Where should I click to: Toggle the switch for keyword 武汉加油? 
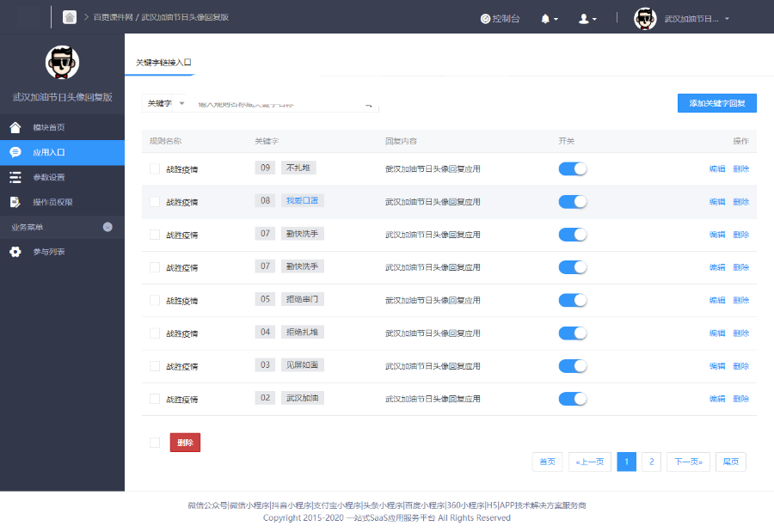click(572, 399)
